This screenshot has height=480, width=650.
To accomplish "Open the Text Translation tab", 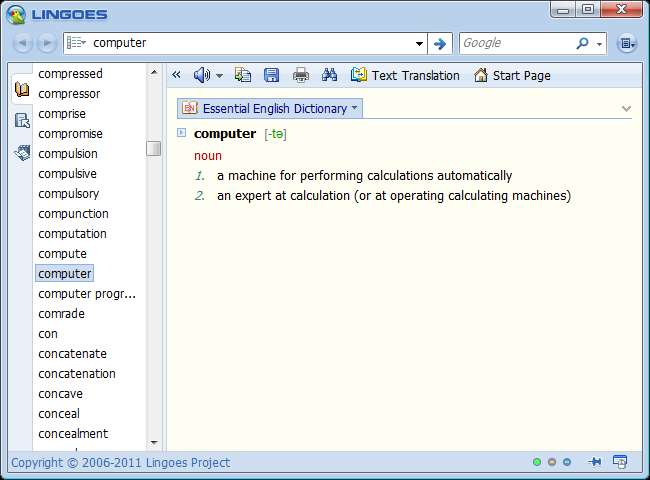I will point(405,75).
